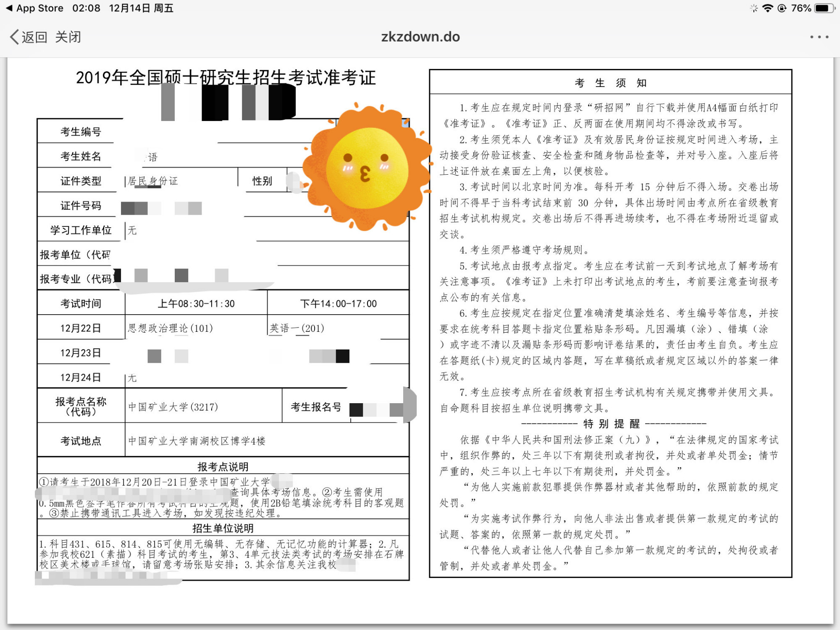Tap the 招生单位说明 section header
The image size is (840, 630).
pos(223,528)
